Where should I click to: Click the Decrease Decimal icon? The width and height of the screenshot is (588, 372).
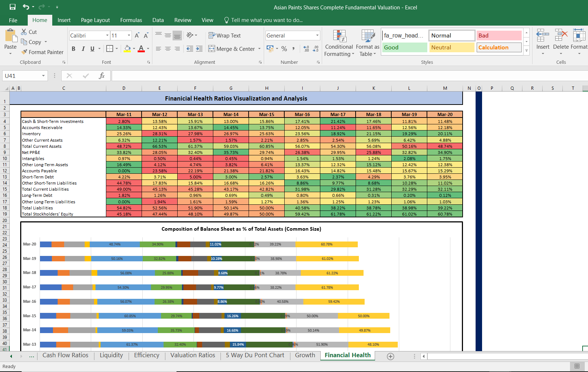[x=316, y=48]
